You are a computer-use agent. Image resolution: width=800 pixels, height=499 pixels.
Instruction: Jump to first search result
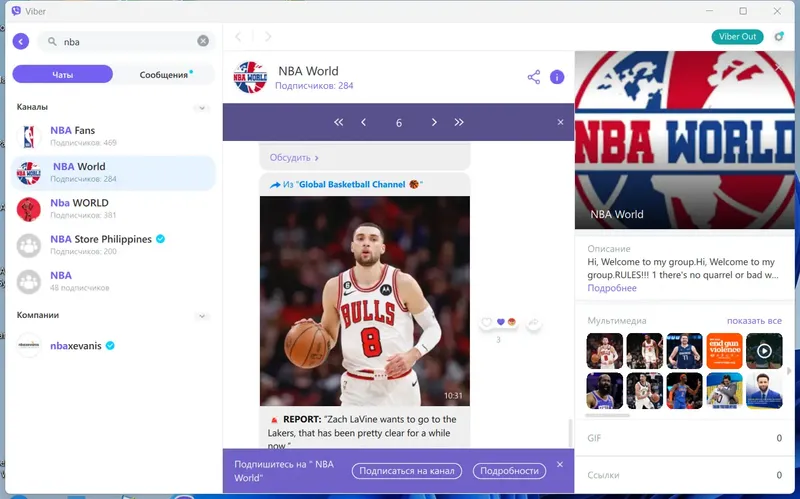[x=339, y=122]
